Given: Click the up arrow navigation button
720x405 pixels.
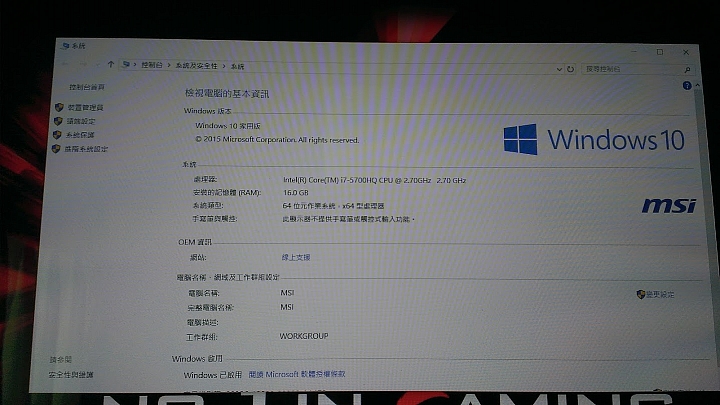Looking at the screenshot, I should pyautogui.click(x=111, y=64).
